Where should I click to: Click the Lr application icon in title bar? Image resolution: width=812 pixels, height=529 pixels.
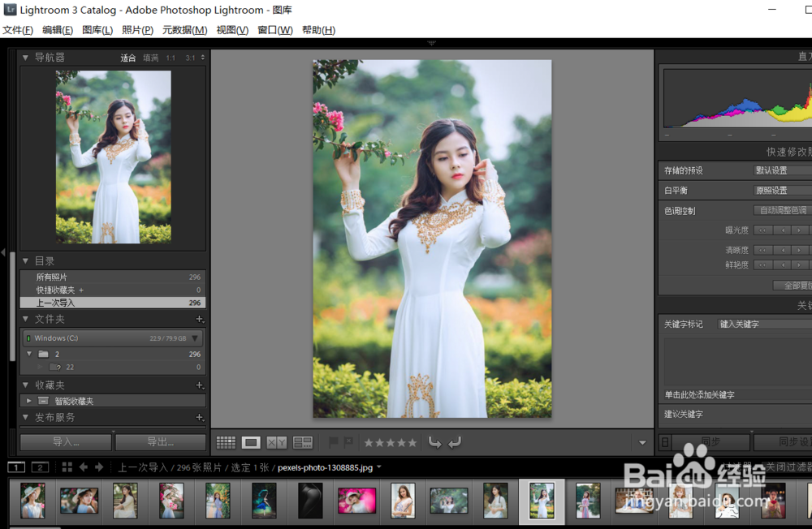(10, 9)
